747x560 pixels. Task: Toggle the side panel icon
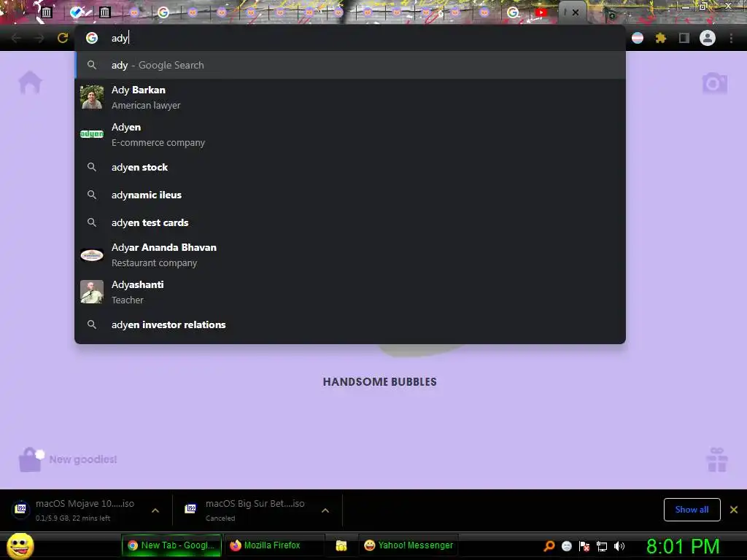pos(684,38)
